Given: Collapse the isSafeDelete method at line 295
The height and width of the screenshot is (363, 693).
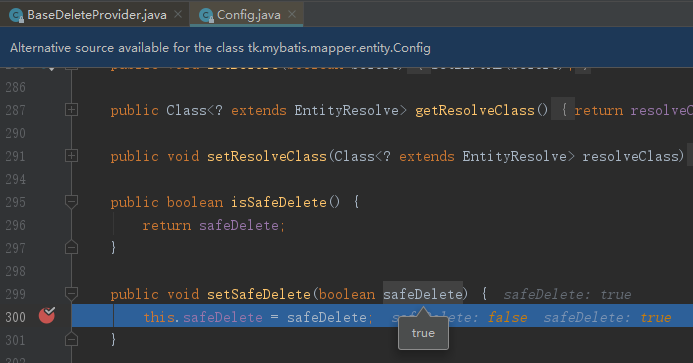Looking at the screenshot, I should (x=71, y=202).
